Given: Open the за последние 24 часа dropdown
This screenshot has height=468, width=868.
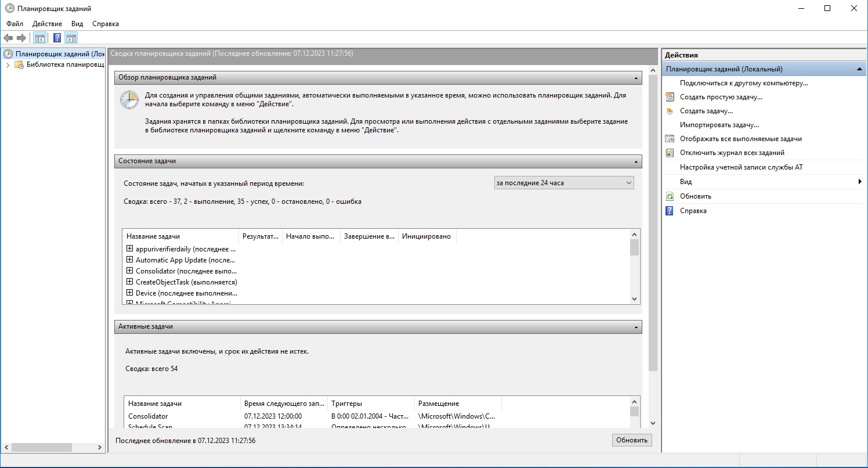Looking at the screenshot, I should click(563, 183).
